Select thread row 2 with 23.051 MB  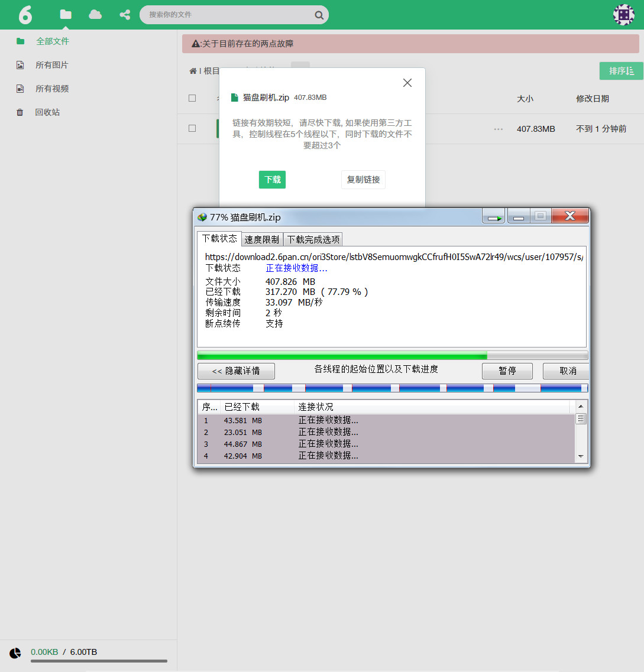[x=386, y=433]
